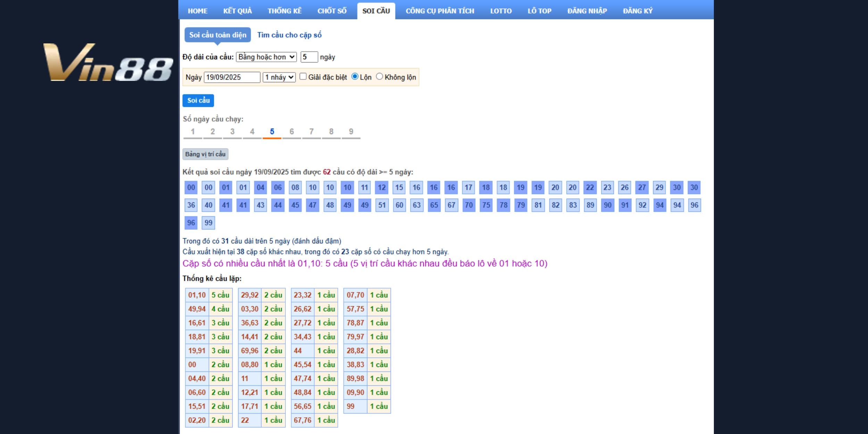Click pair 07,70 in statistics table
The height and width of the screenshot is (434, 868).
pos(355,295)
